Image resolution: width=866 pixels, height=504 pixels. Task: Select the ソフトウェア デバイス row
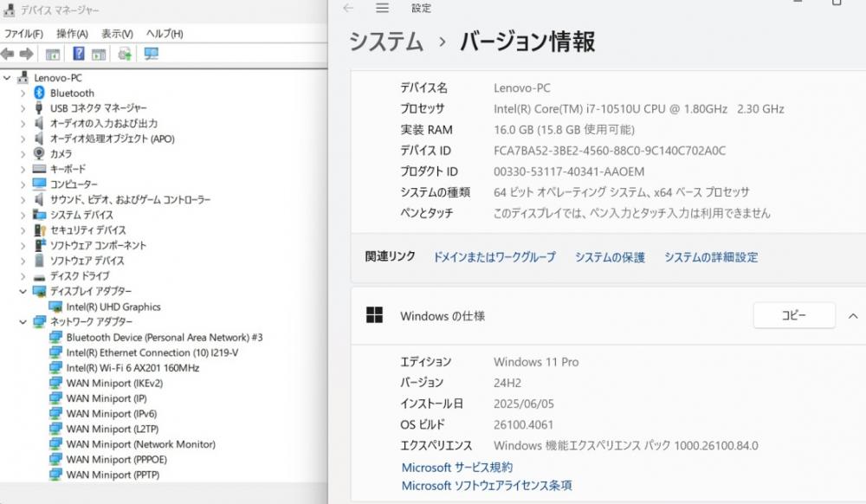[87, 261]
